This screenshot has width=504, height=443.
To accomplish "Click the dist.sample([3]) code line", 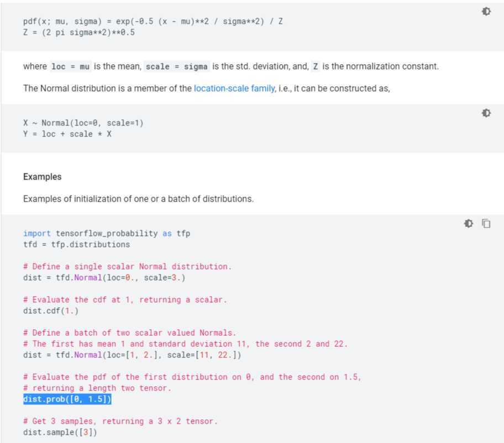I will point(60,433).
